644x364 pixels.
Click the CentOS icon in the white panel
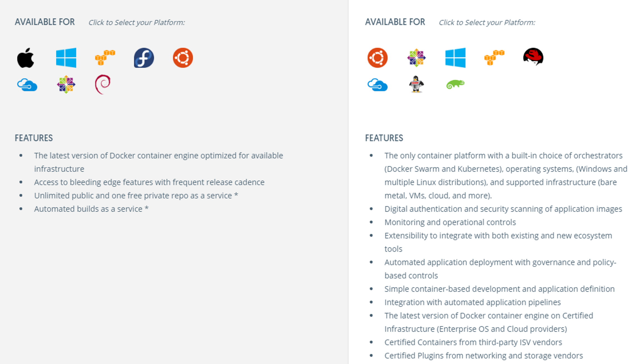pos(416,58)
